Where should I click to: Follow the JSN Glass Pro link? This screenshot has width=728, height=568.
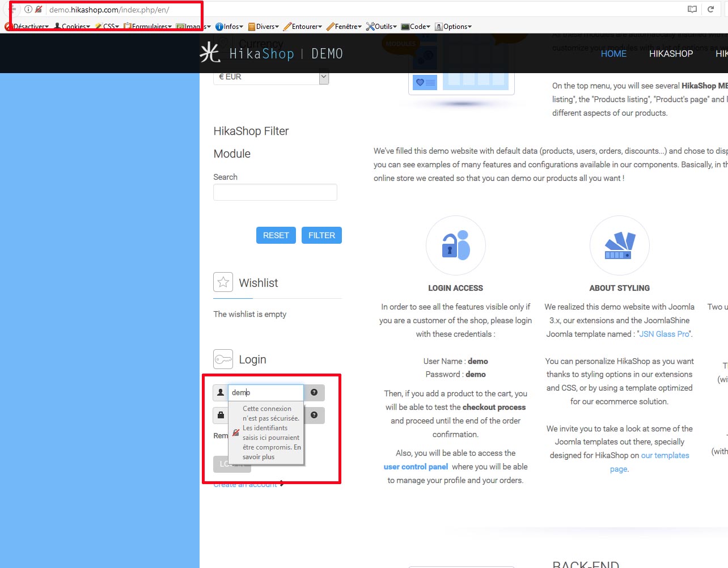[x=664, y=334]
